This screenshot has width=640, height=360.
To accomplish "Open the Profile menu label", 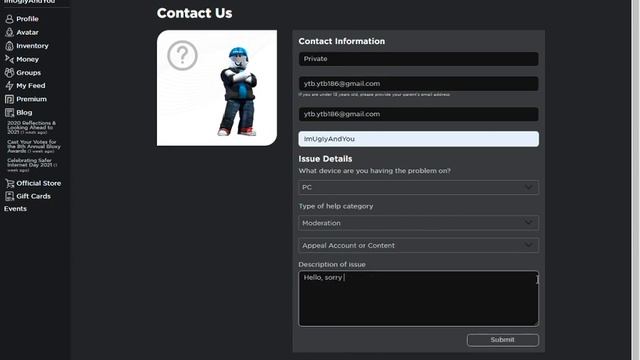I will tap(27, 19).
